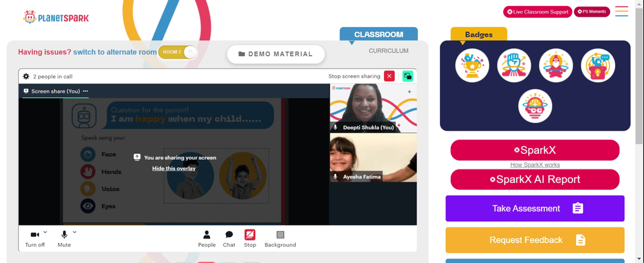
Task: Select the meditating figure badge
Action: 556,65
